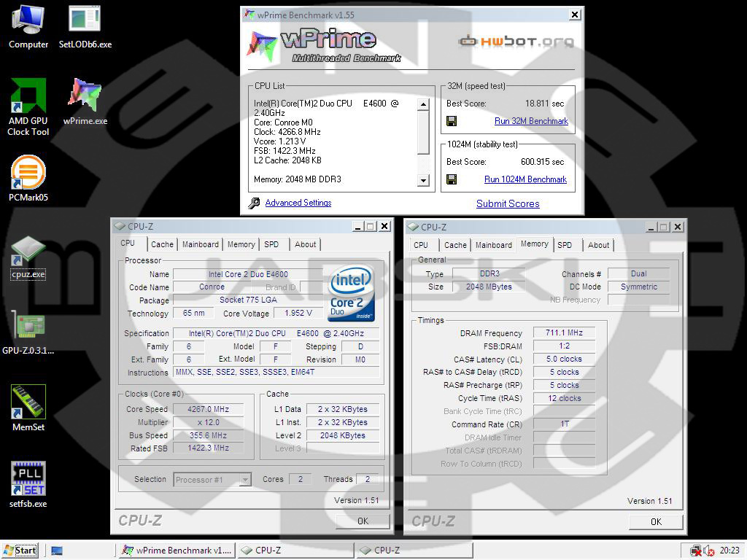Click OK in left CPU-Z window
The width and height of the screenshot is (747, 560).
pyautogui.click(x=363, y=521)
